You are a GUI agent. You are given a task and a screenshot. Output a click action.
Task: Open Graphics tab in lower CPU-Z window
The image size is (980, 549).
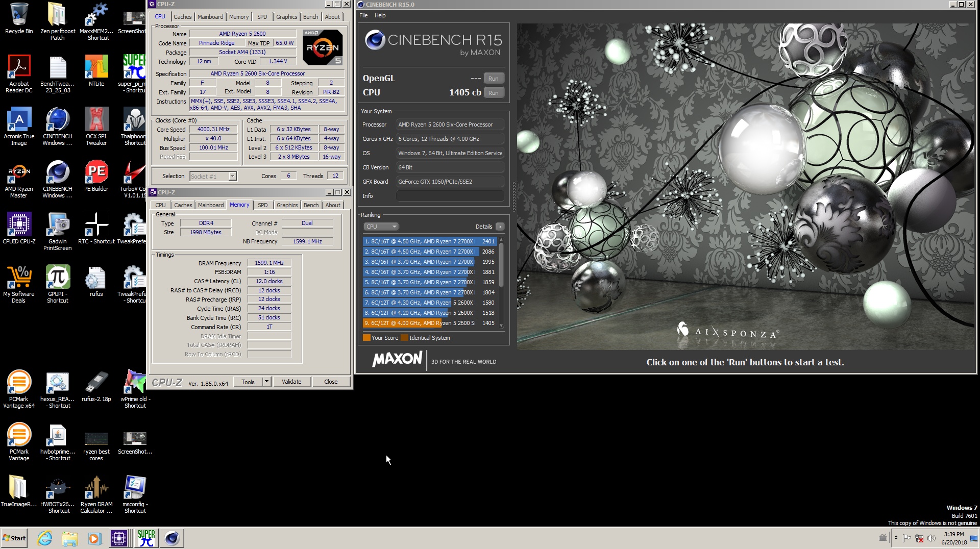287,205
